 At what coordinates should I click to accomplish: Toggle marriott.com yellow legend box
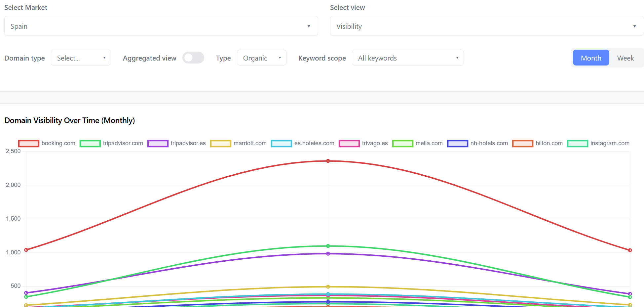coord(220,144)
